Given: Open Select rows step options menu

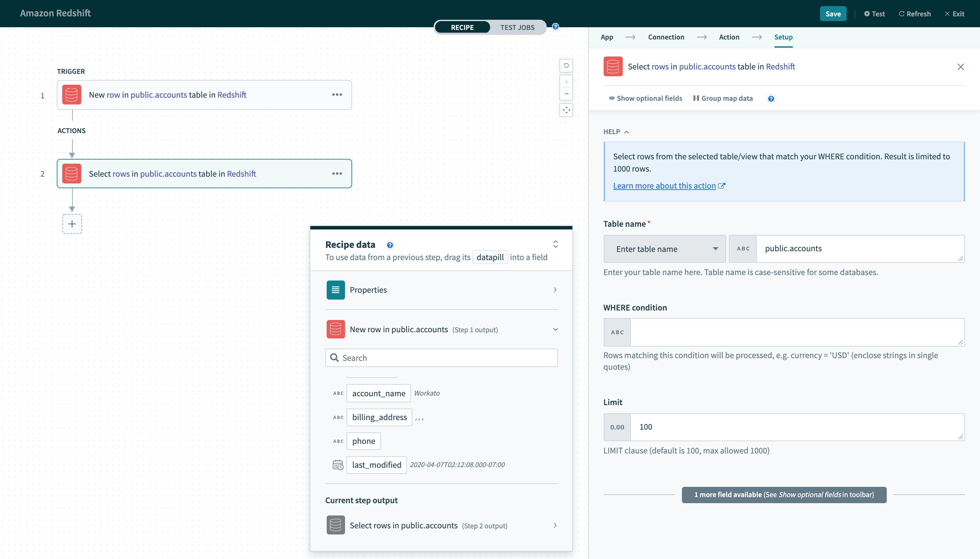Looking at the screenshot, I should pyautogui.click(x=337, y=174).
